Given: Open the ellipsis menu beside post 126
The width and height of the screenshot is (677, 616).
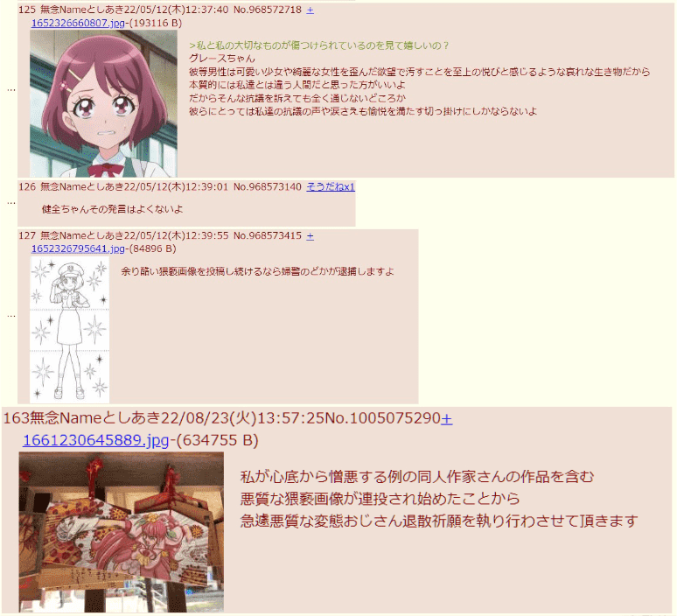Looking at the screenshot, I should click(x=11, y=202).
